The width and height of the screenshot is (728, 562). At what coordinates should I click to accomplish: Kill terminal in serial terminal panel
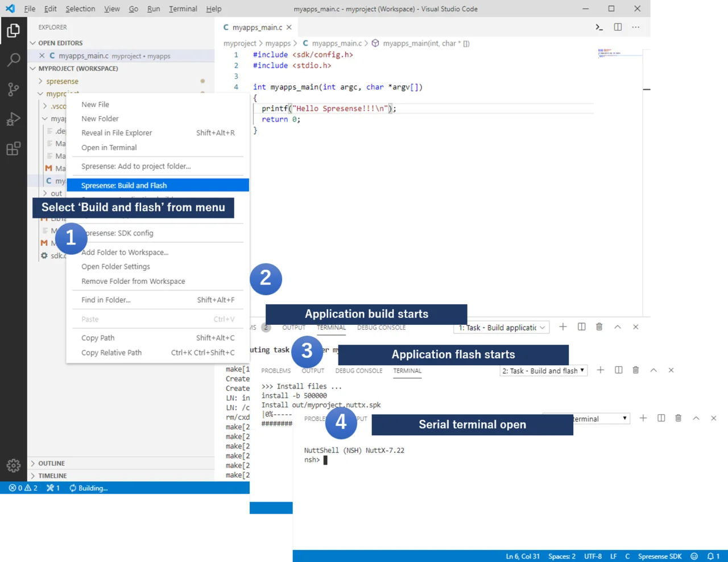click(678, 418)
